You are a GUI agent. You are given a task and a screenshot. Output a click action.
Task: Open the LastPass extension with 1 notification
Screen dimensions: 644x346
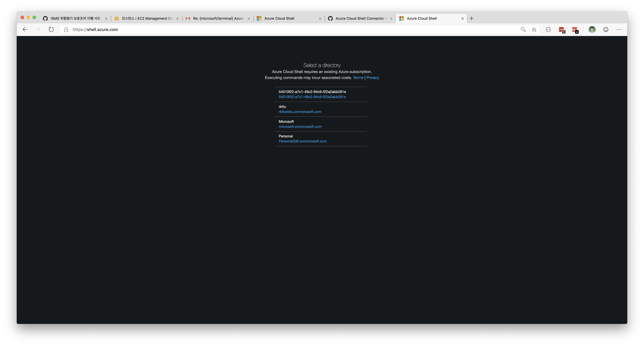(562, 30)
